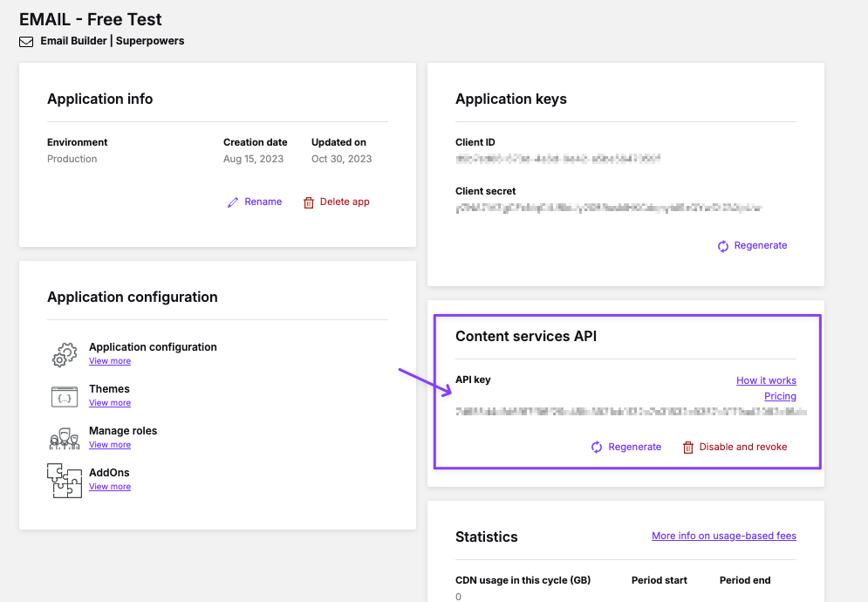Click the trash icon next to Disable and revoke

click(x=687, y=448)
